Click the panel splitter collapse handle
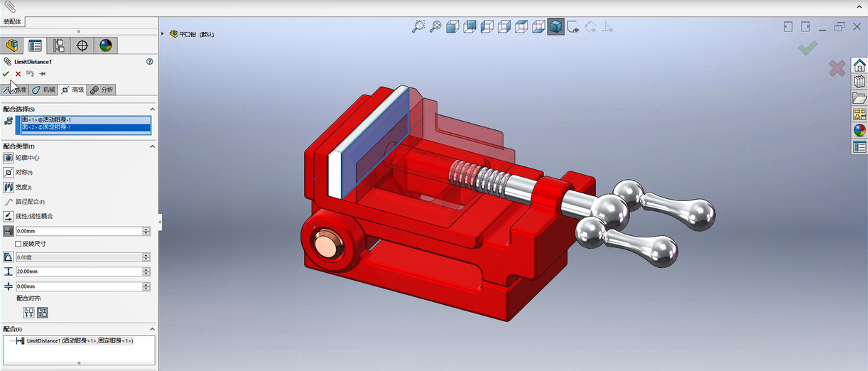Image resolution: width=868 pixels, height=371 pixels. [x=160, y=222]
